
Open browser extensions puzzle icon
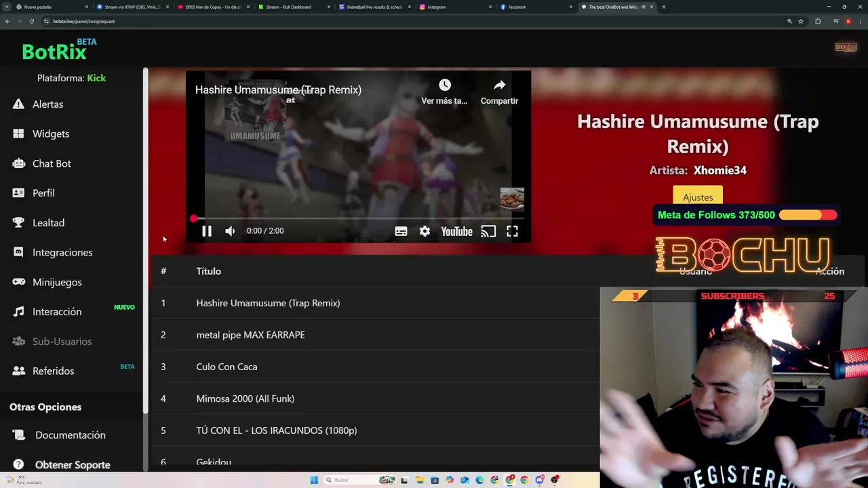818,21
